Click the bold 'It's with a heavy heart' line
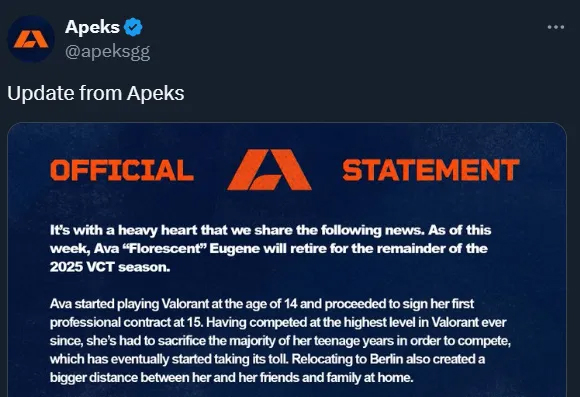This screenshot has height=397, width=580. point(271,230)
